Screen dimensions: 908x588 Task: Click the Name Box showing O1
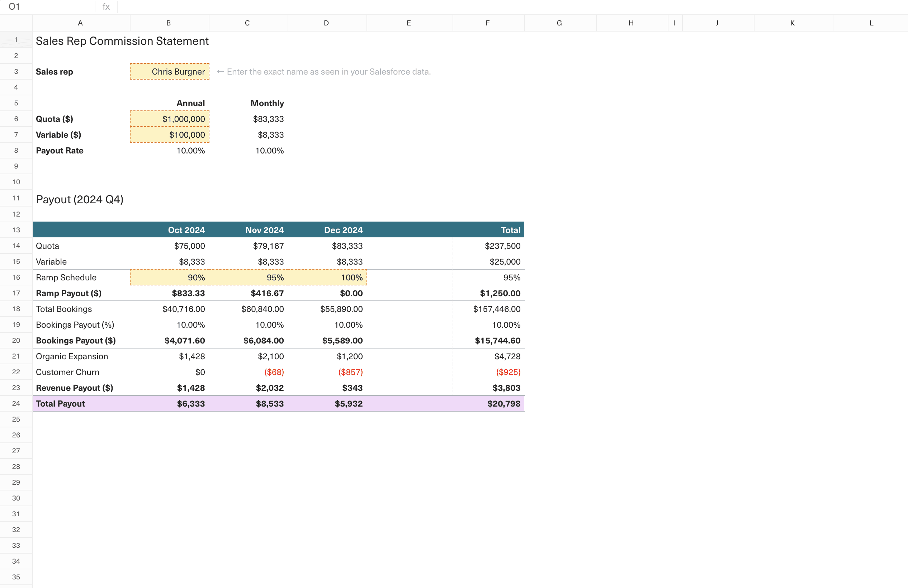pyautogui.click(x=14, y=6)
